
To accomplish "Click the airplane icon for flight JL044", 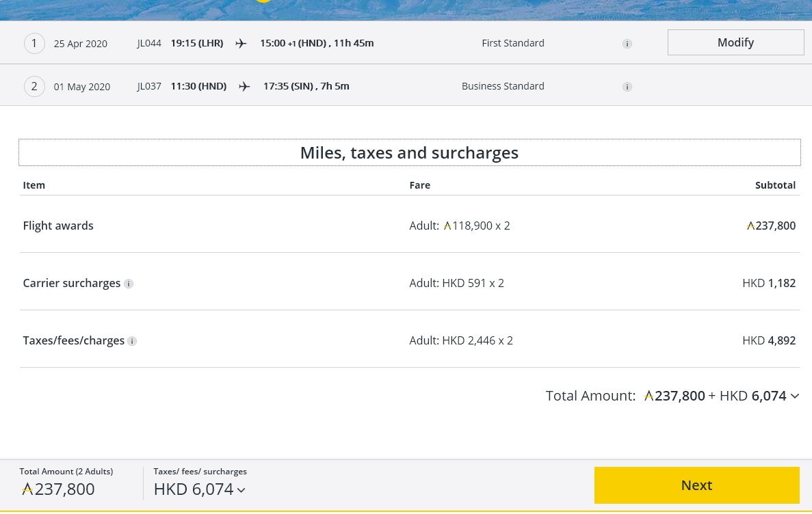I will [241, 43].
